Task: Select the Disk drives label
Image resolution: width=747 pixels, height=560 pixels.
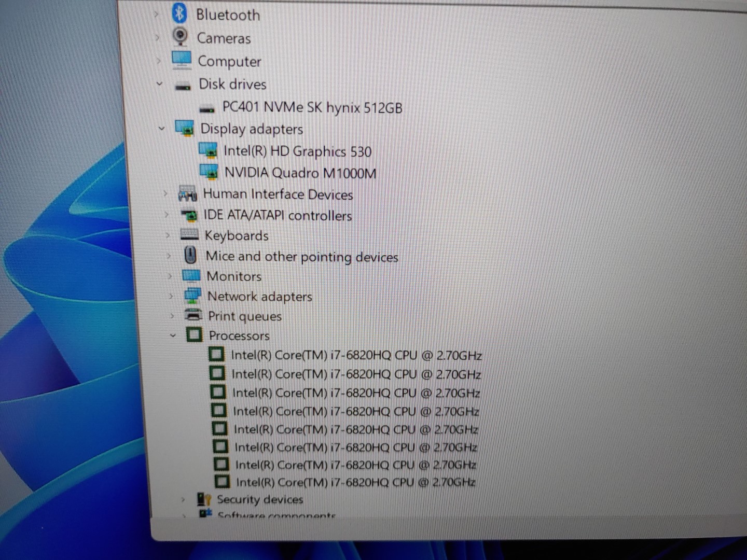Action: 232,84
